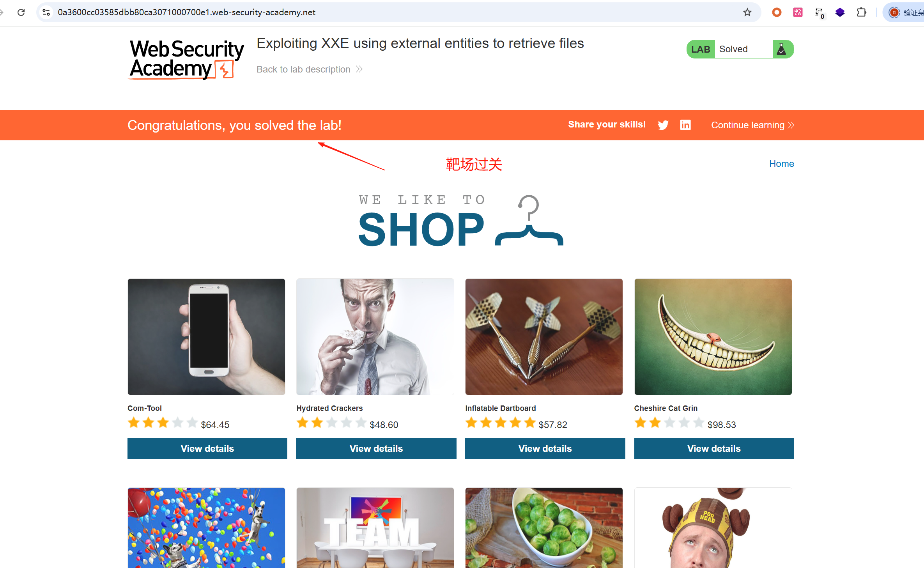924x568 pixels.
Task: View details for Cheshire Cat Grin
Action: (x=714, y=448)
